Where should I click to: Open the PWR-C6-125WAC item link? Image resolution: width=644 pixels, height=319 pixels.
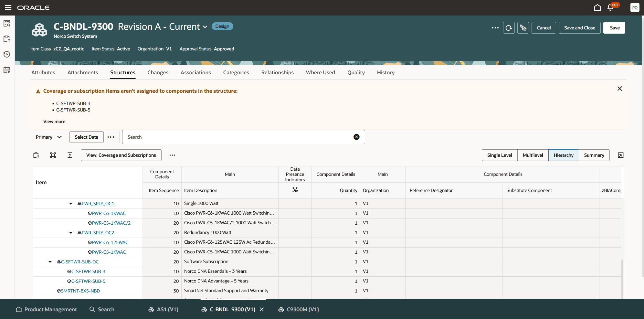(110, 242)
